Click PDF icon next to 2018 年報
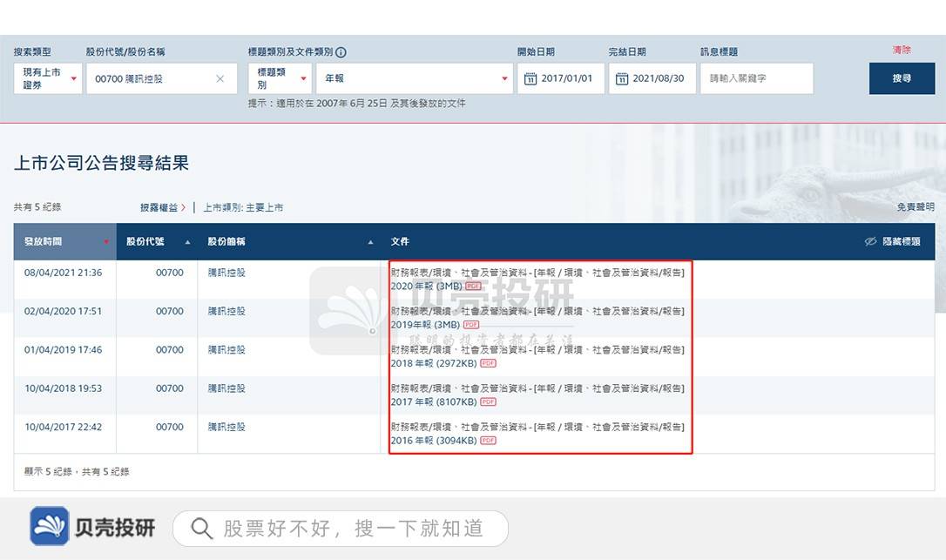The height and width of the screenshot is (560, 946). [488, 363]
